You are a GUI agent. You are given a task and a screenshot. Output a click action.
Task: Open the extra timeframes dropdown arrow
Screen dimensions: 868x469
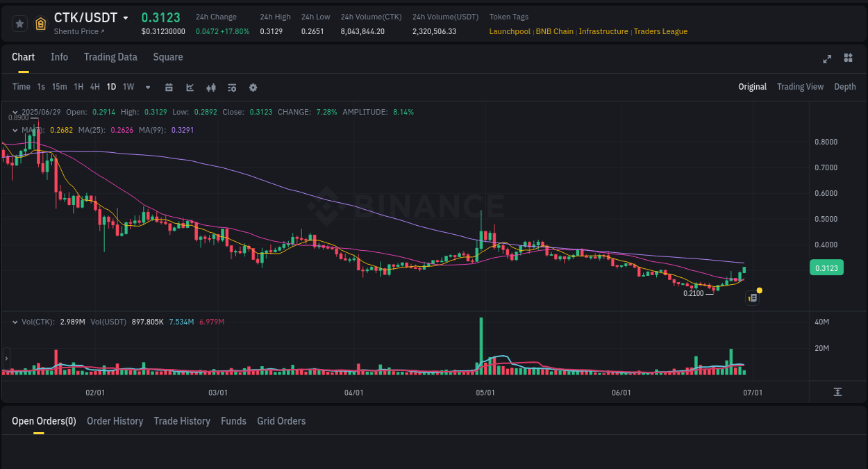(147, 87)
